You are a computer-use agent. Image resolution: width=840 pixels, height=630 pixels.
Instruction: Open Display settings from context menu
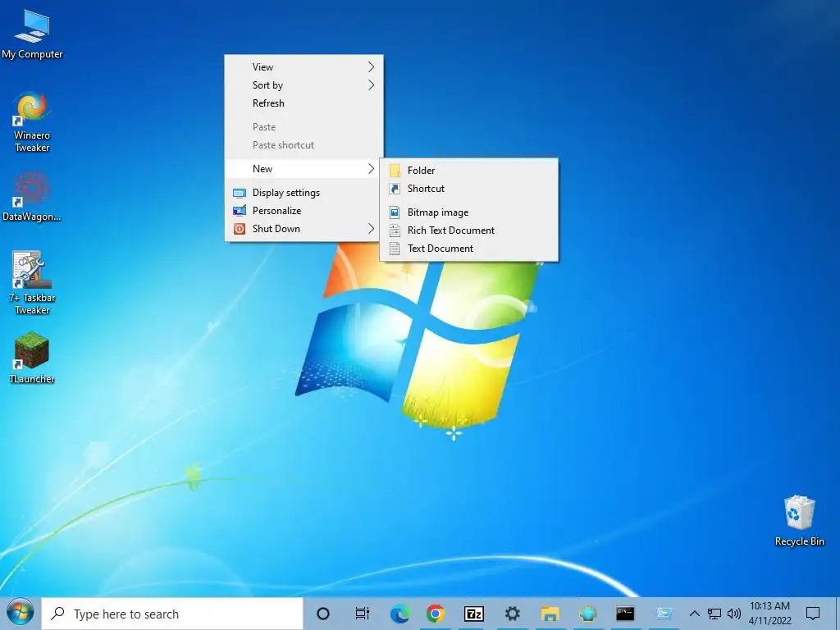point(304,193)
